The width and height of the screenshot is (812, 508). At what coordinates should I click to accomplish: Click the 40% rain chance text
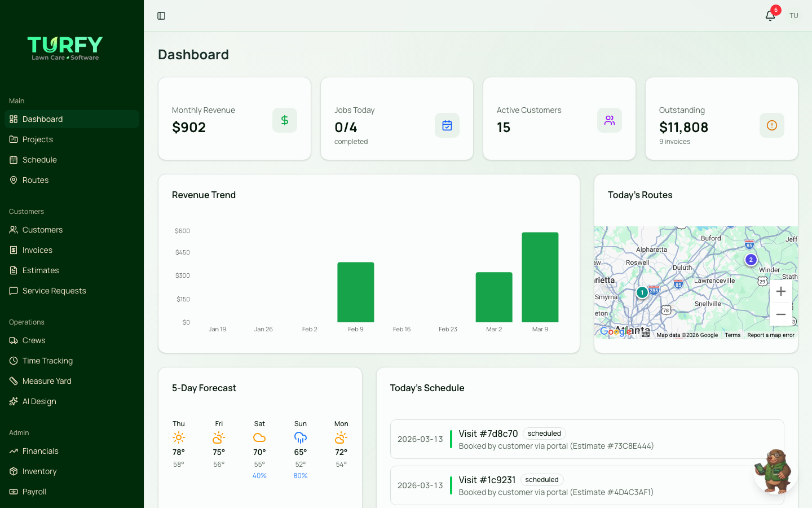pyautogui.click(x=259, y=476)
